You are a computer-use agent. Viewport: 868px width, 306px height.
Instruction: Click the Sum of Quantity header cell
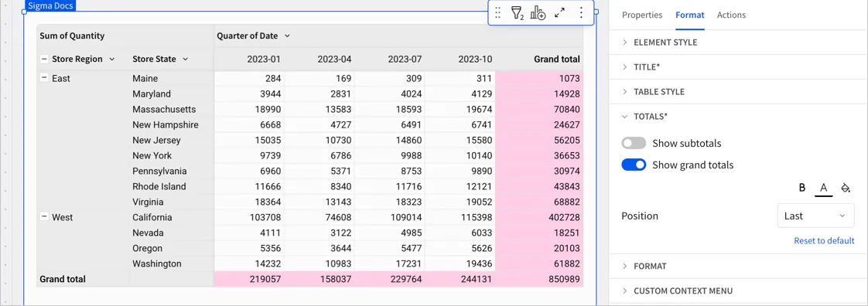tap(125, 36)
